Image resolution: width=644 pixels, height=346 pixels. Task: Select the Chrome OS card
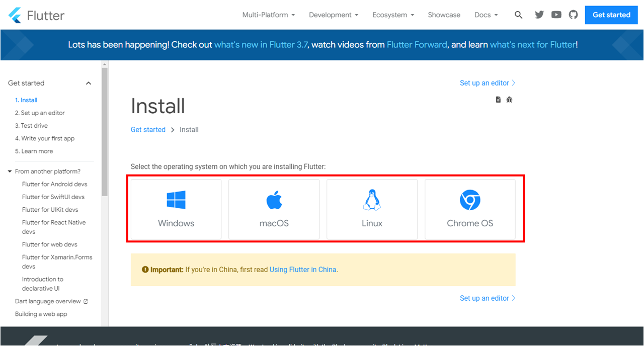(470, 209)
